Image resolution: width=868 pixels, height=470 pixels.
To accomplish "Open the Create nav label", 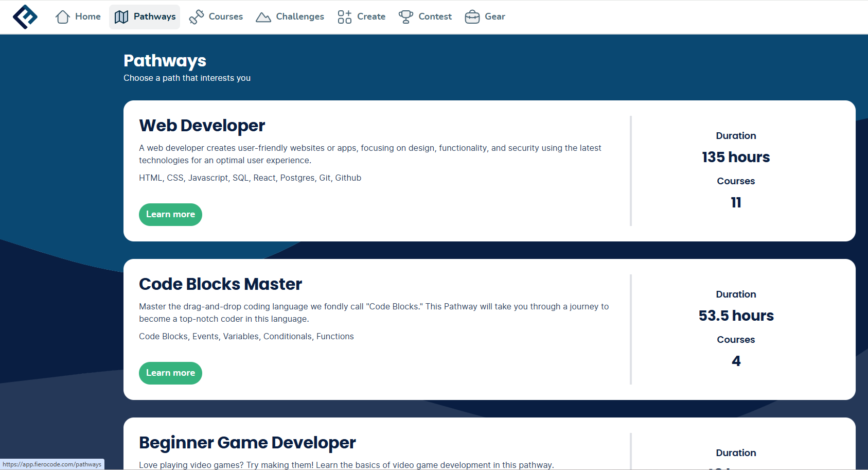I will tap(371, 16).
